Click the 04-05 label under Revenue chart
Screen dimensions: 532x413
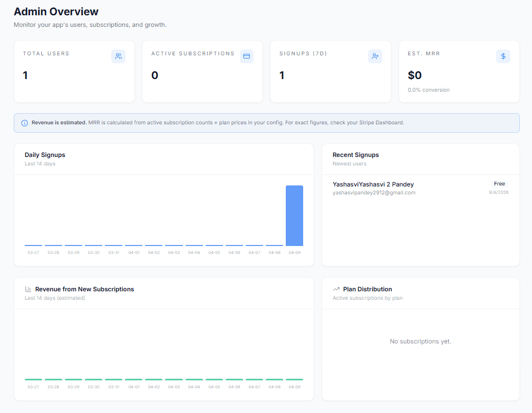(x=214, y=387)
